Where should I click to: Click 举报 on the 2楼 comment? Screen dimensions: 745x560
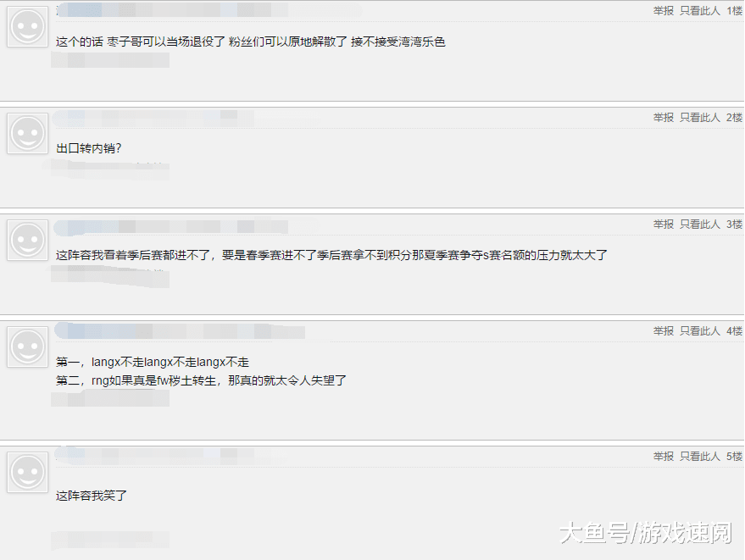[664, 117]
